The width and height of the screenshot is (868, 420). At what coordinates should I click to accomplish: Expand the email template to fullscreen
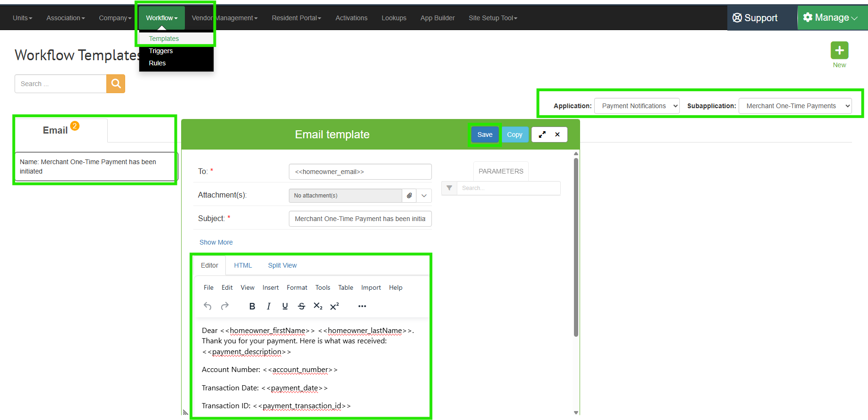point(542,135)
